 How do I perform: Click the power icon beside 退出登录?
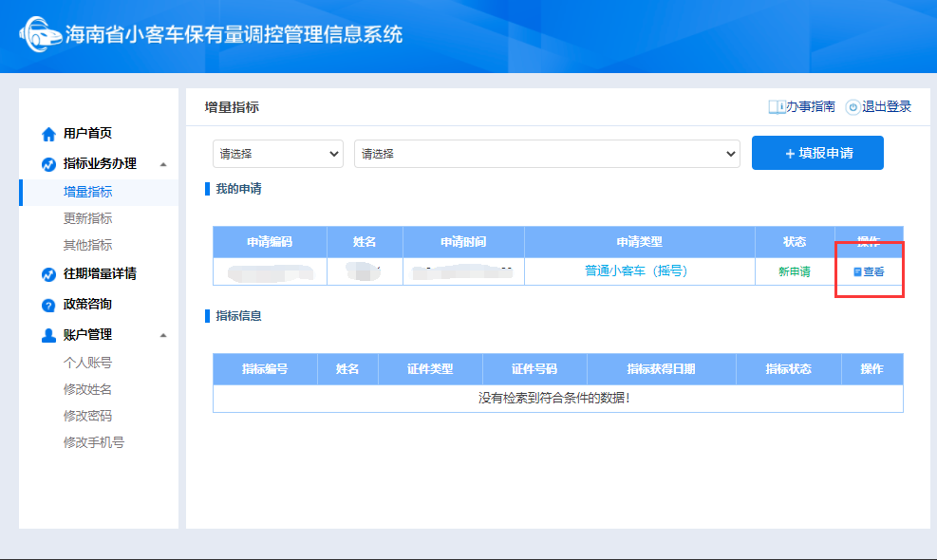[853, 107]
